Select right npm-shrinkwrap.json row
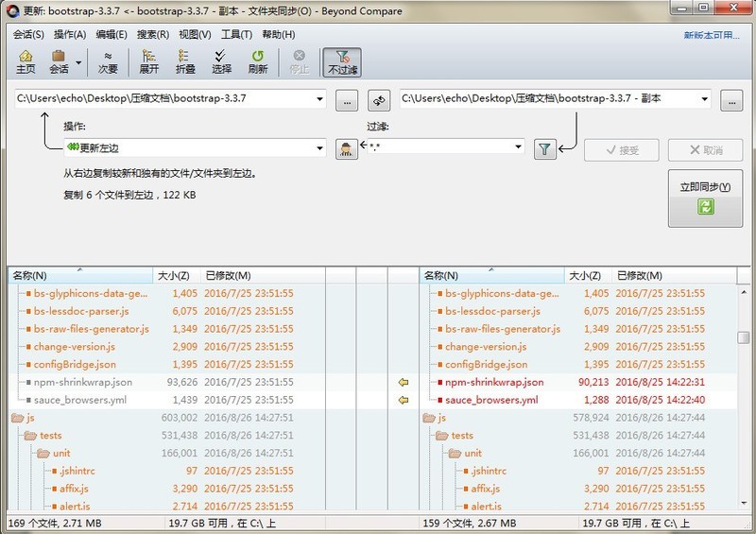The width and height of the screenshot is (756, 534). (x=578, y=382)
